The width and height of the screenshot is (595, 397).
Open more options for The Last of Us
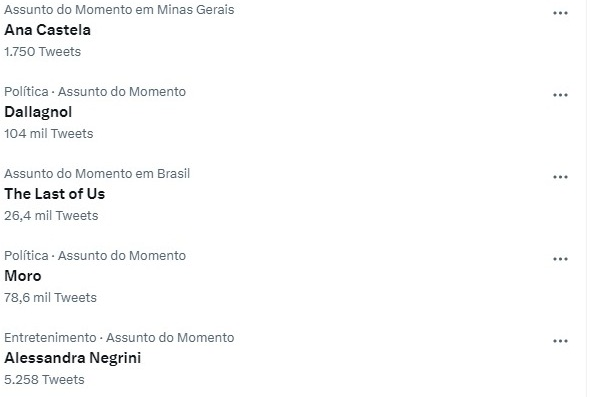[x=560, y=177]
